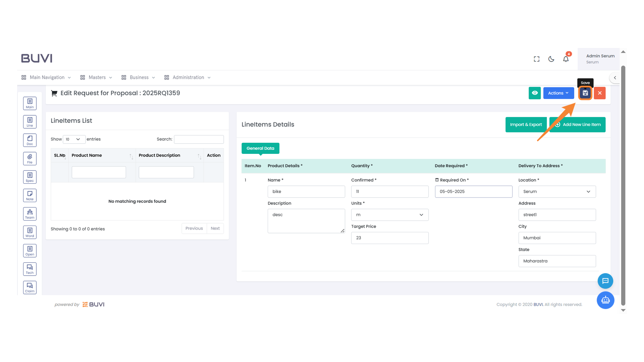Enter fullscreen with the expand icon
644x362 pixels.
pyautogui.click(x=537, y=59)
